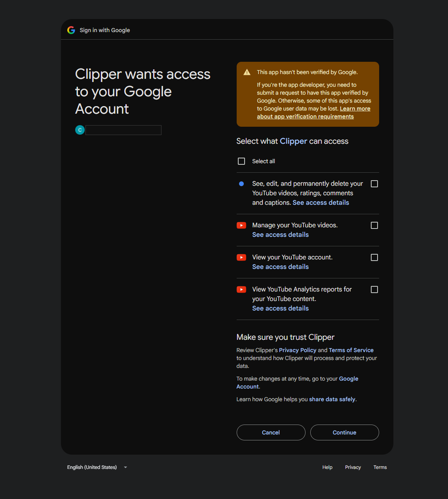Click the Google logo icon
Viewport: 448px width, 499px height.
(71, 30)
